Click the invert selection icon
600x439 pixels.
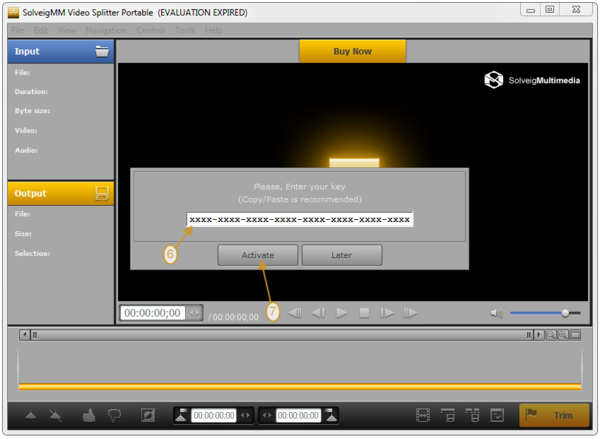pos(148,415)
